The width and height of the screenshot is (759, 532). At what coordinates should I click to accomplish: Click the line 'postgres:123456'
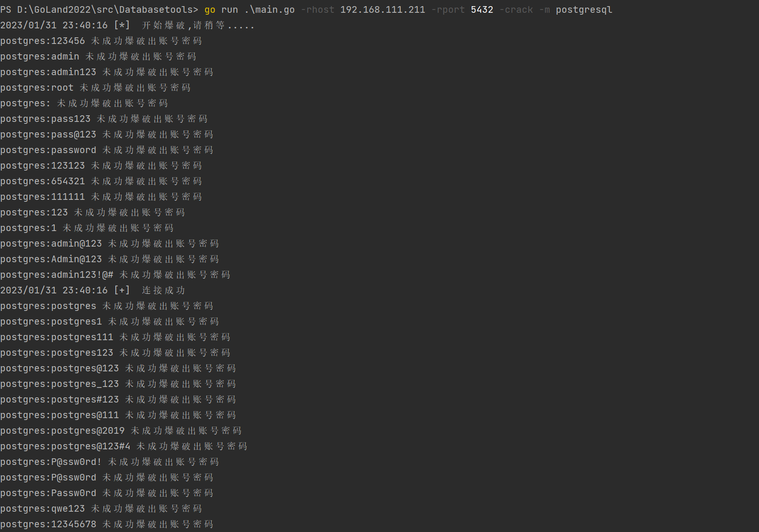pos(101,41)
